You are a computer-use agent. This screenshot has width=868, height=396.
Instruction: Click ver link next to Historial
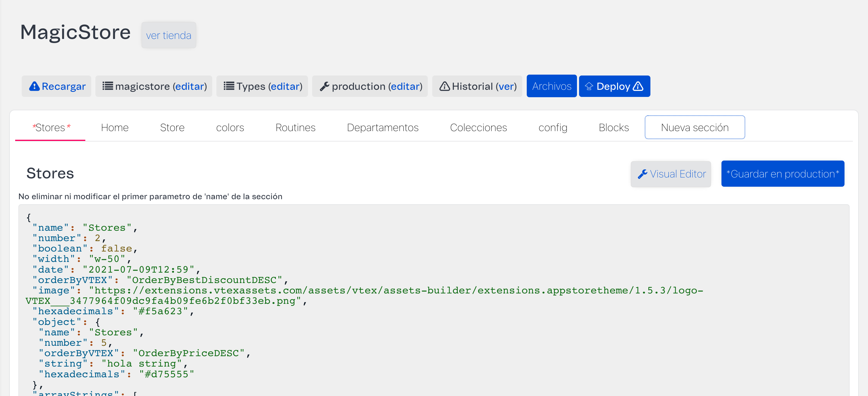[505, 86]
